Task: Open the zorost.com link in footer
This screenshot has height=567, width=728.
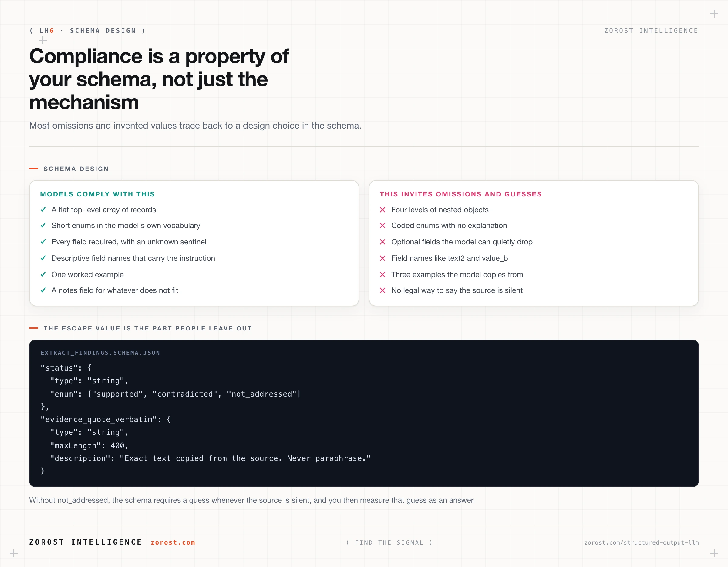Action: coord(173,542)
